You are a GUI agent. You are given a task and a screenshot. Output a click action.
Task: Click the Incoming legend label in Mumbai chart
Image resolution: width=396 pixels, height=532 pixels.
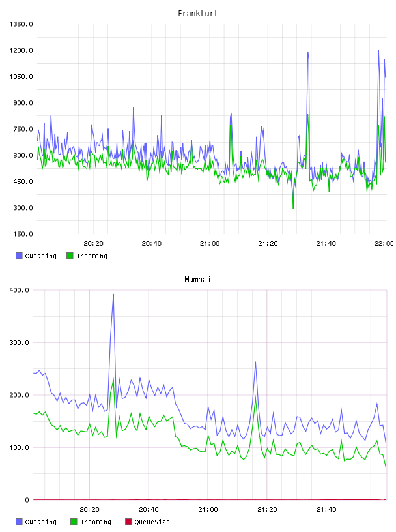pos(96,522)
